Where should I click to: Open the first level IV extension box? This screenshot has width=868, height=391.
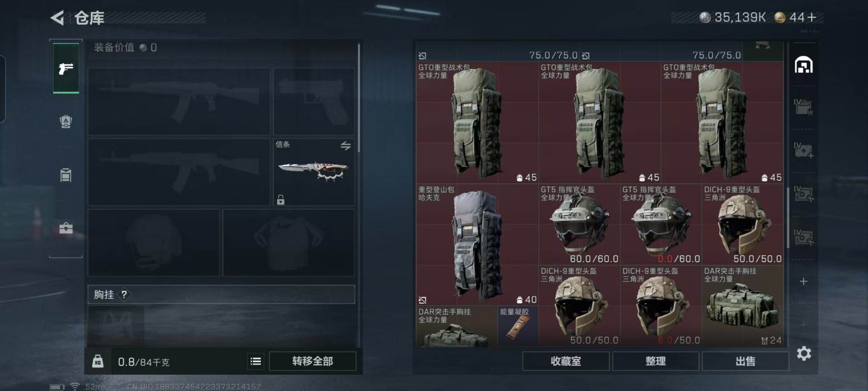point(803,107)
